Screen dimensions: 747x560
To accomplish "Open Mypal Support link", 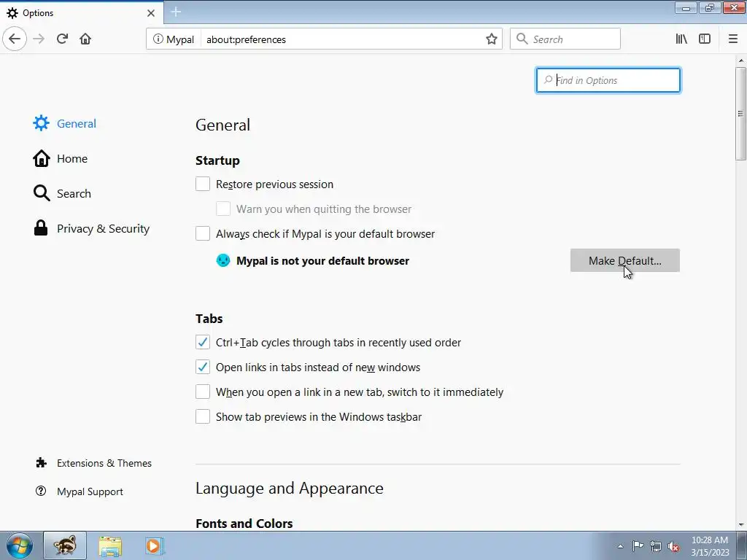I will (79, 491).
